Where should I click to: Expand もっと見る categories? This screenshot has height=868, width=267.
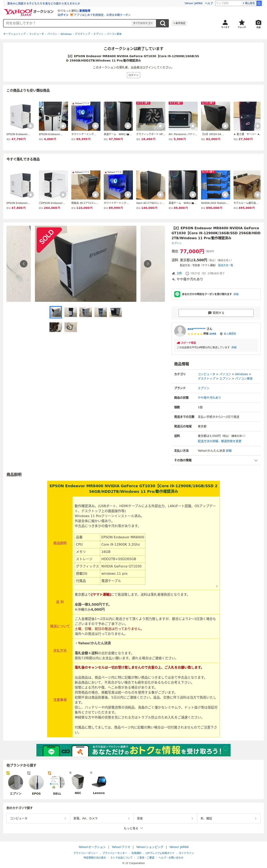coord(133,828)
